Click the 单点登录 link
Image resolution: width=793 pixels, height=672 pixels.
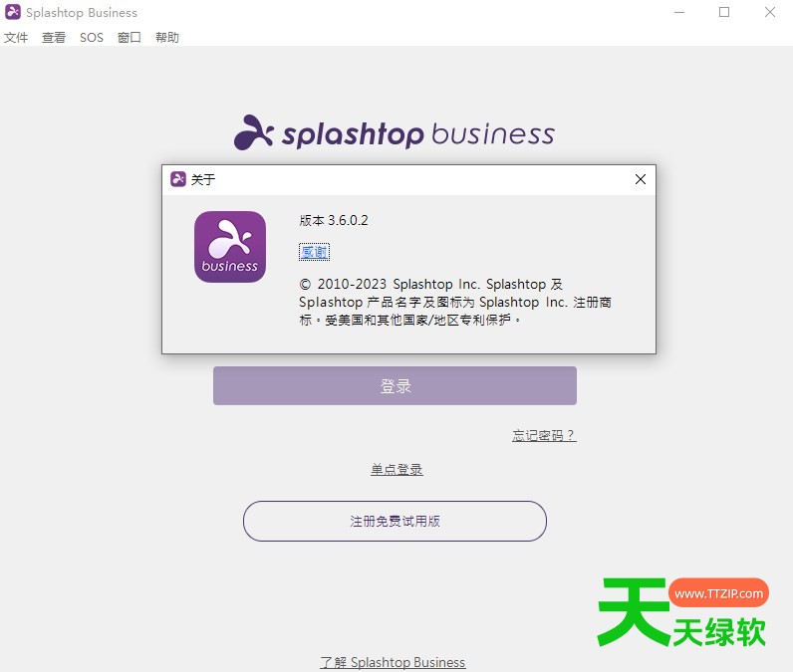(396, 469)
